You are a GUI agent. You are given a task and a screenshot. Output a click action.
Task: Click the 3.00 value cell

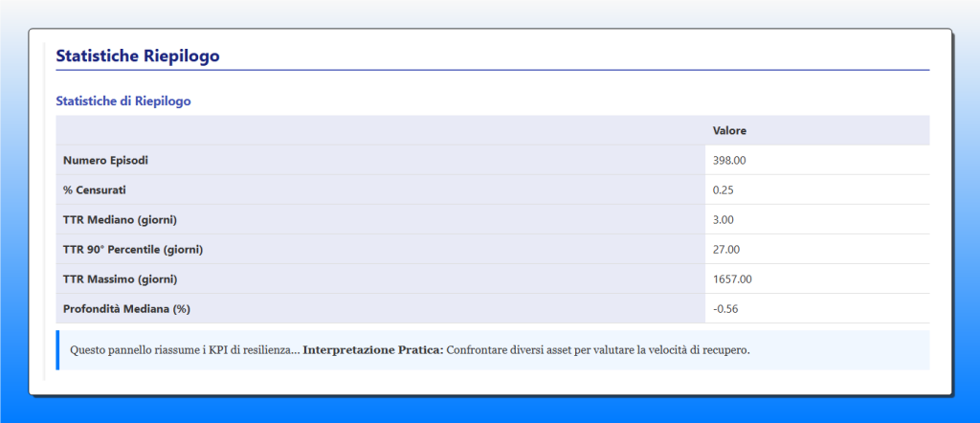point(724,219)
